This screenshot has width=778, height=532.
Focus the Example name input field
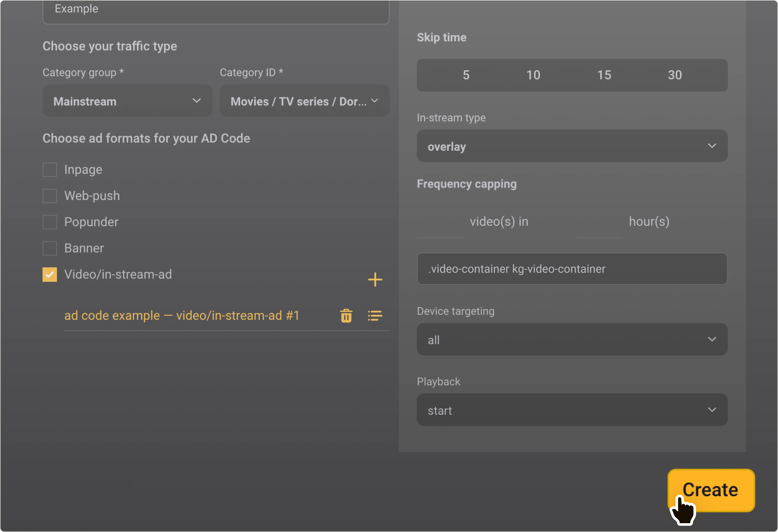tap(216, 10)
